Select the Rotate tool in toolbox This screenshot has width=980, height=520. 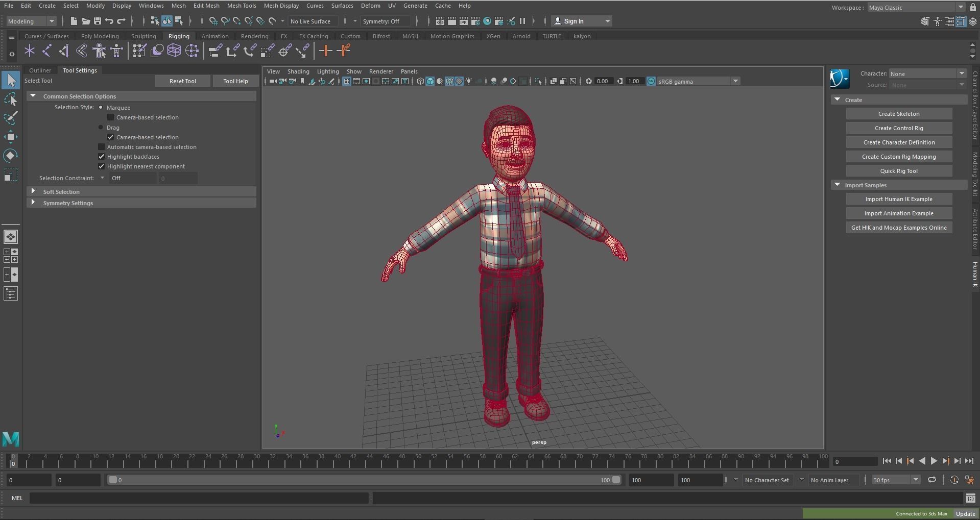point(10,156)
